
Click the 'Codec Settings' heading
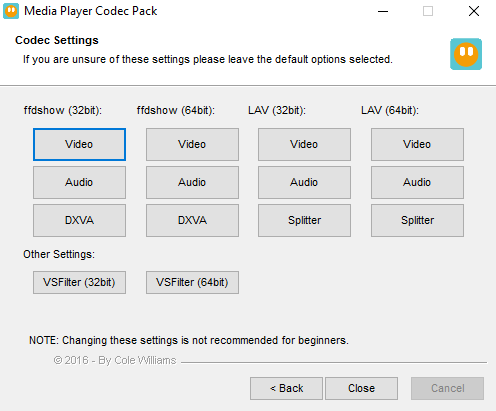pos(57,40)
